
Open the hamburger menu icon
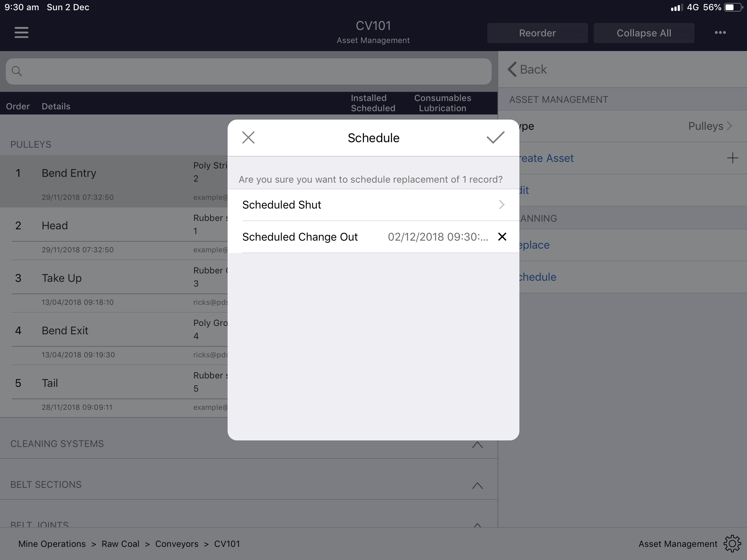coord(22,32)
